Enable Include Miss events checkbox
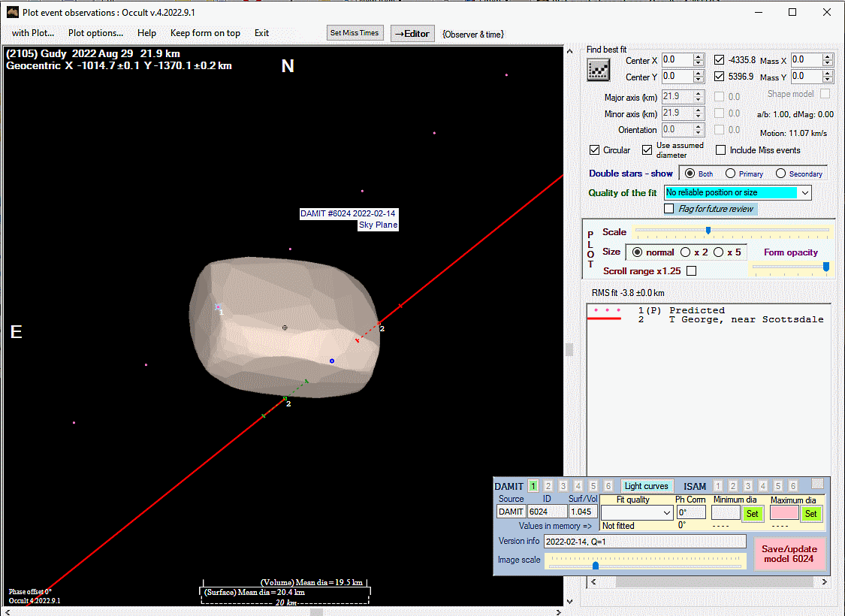The height and width of the screenshot is (616, 845). point(721,150)
